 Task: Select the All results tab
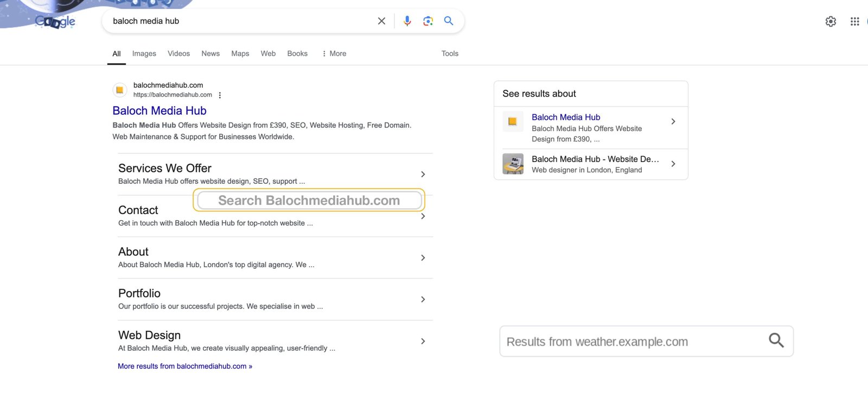[x=117, y=54]
